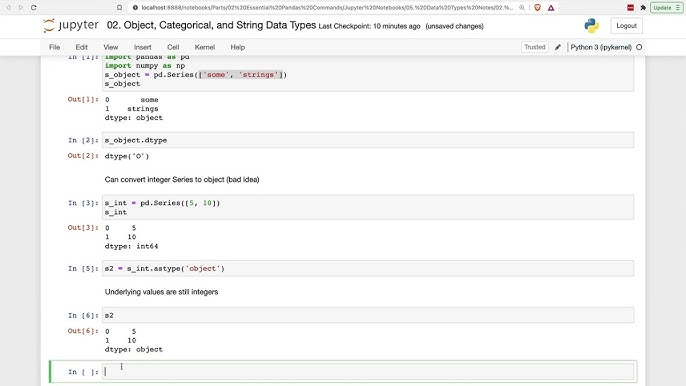Click the red extension icon in toolbar

(630, 7)
